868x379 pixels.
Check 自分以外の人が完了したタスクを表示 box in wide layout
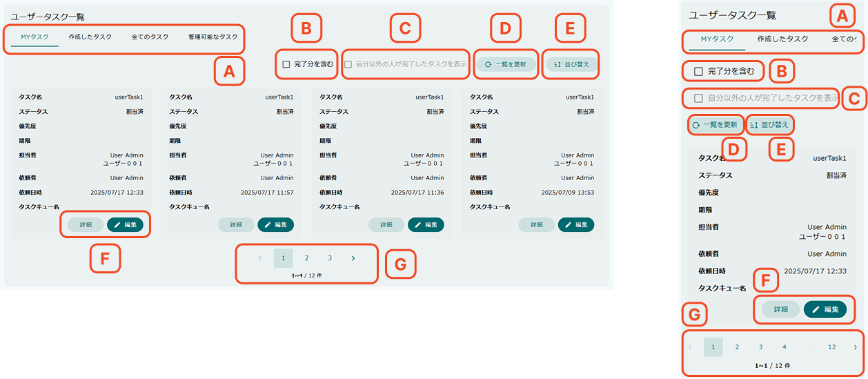348,64
